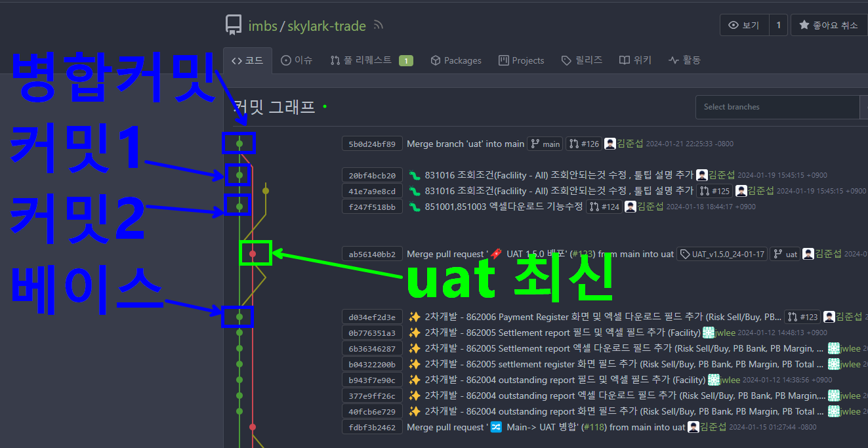Click the watcher count number 1
The height and width of the screenshot is (448, 868).
778,26
